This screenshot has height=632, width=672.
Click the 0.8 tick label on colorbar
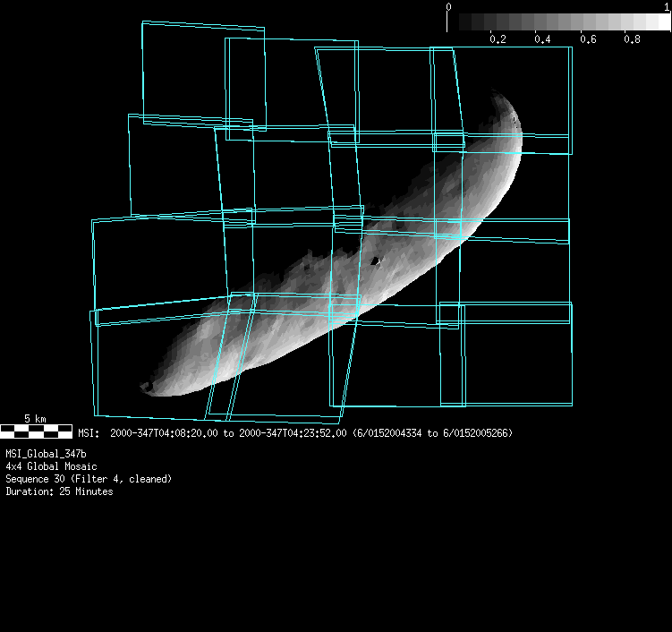[632, 40]
